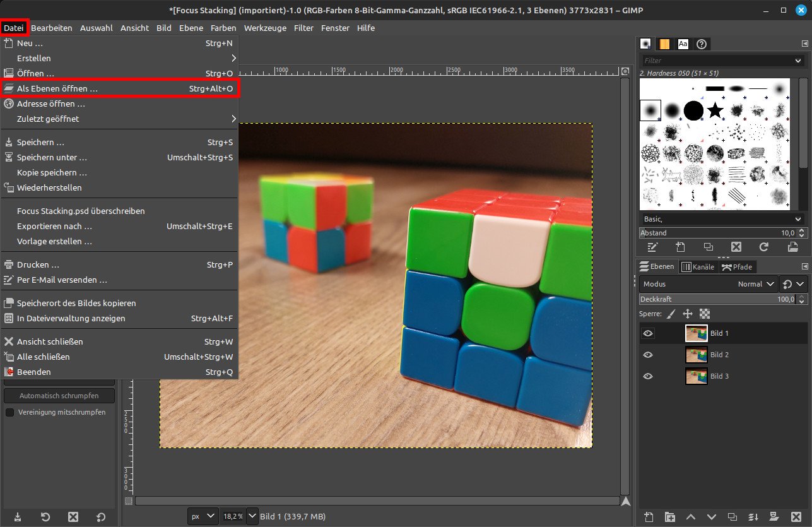Refresh the brushes list
The image size is (812, 527).
765,247
